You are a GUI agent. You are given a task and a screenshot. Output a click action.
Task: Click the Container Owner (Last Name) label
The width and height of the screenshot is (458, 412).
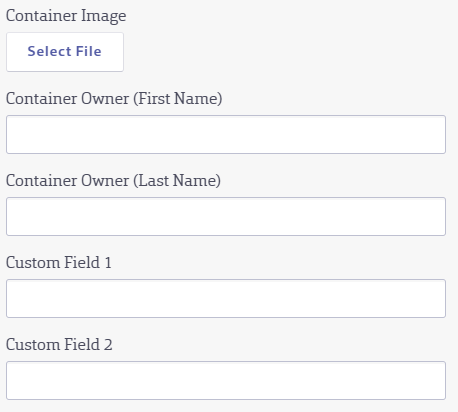(113, 181)
